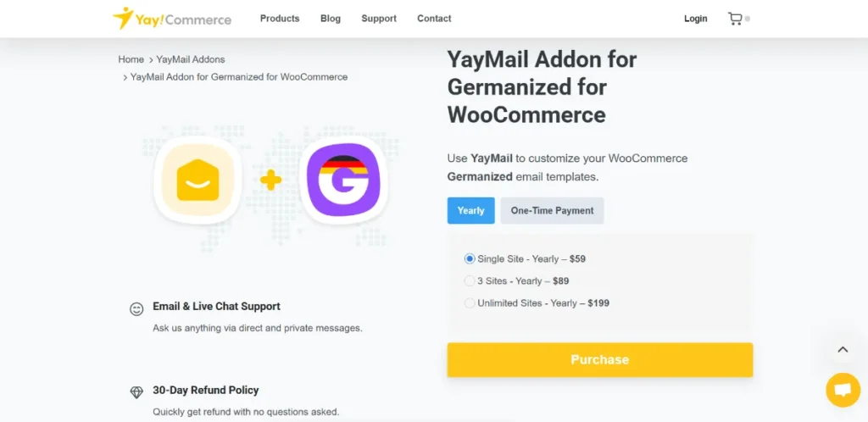Viewport: 868px width, 422px height.
Task: Click the Home breadcrumb link
Action: pyautogui.click(x=131, y=59)
